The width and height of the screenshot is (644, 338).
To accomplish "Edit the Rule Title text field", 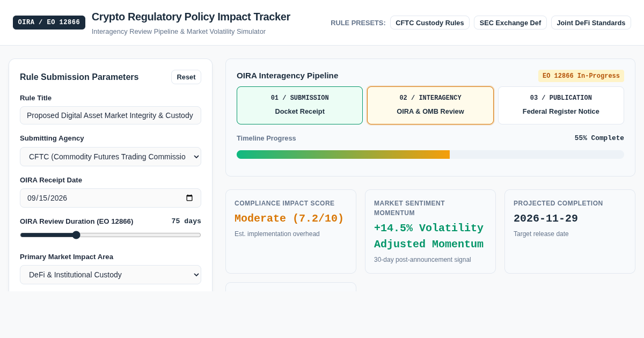I will coord(111,115).
